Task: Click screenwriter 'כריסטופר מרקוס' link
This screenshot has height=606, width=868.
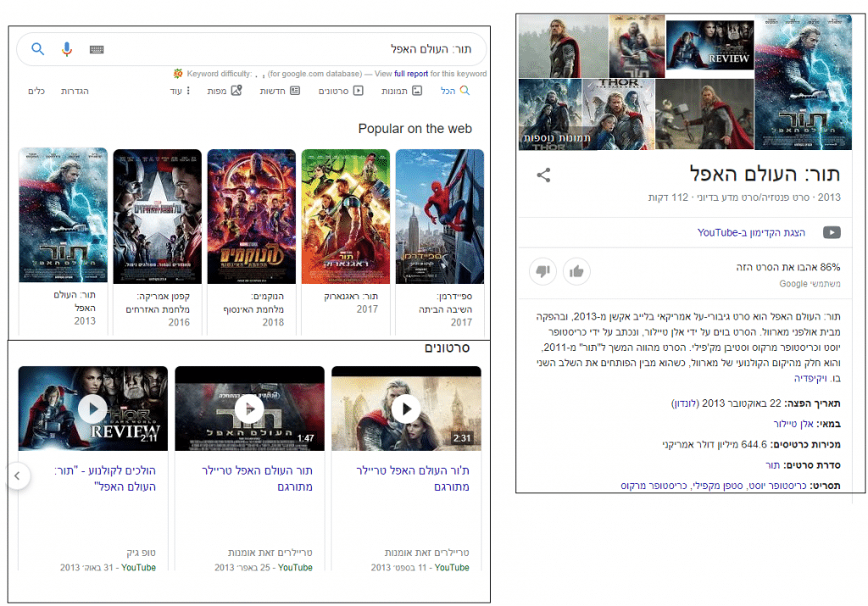Action: tap(654, 486)
